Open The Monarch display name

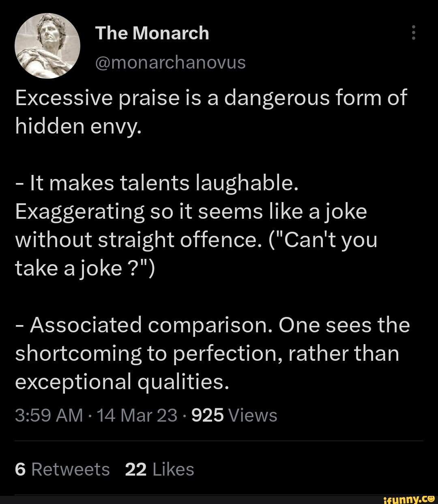pyautogui.click(x=152, y=33)
